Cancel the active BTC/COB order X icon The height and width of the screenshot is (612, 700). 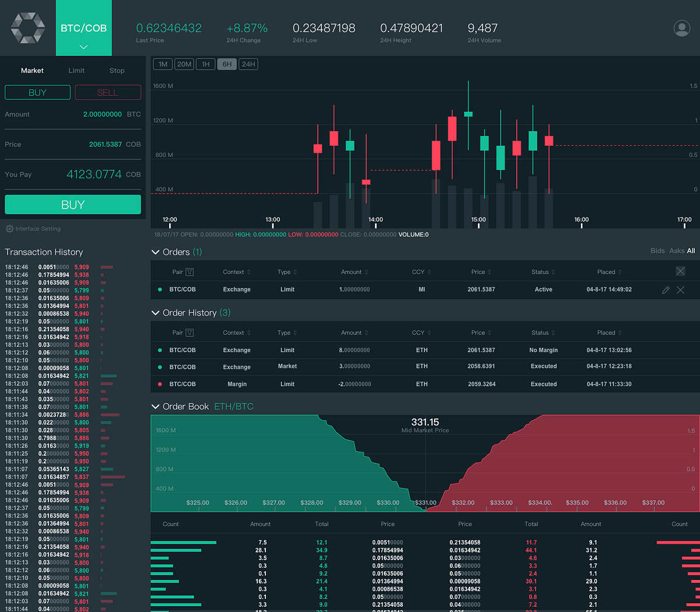point(680,290)
